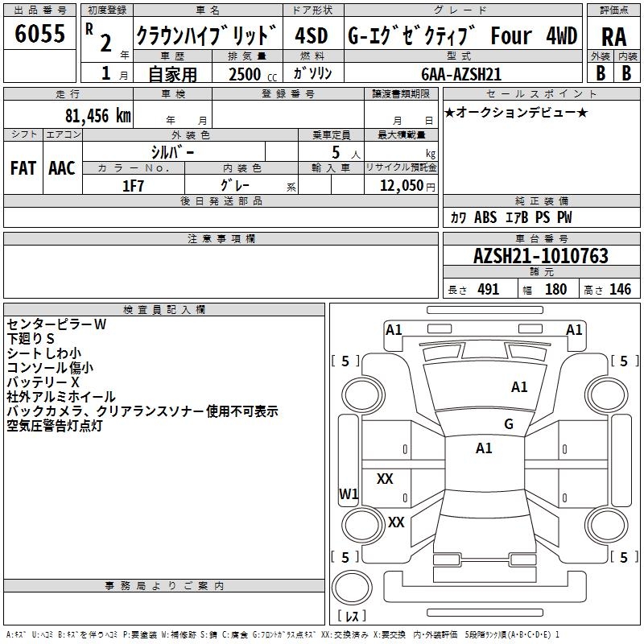The height and width of the screenshot is (644, 644).
Task: Select the car name クラウンハイブリッド
Action: pos(206,35)
